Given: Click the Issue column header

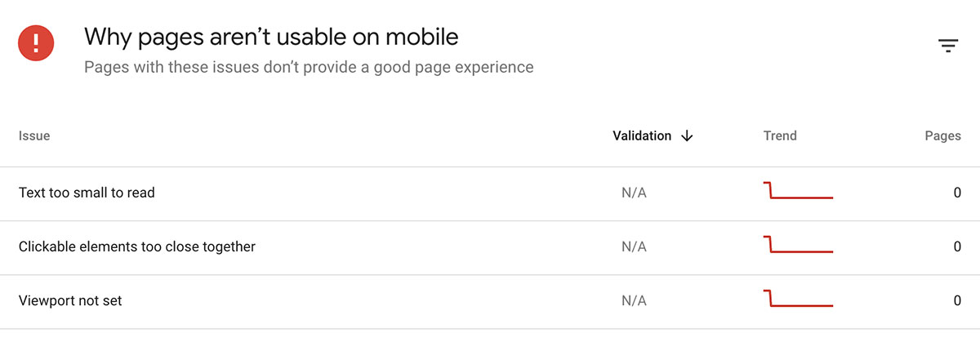Looking at the screenshot, I should [34, 136].
